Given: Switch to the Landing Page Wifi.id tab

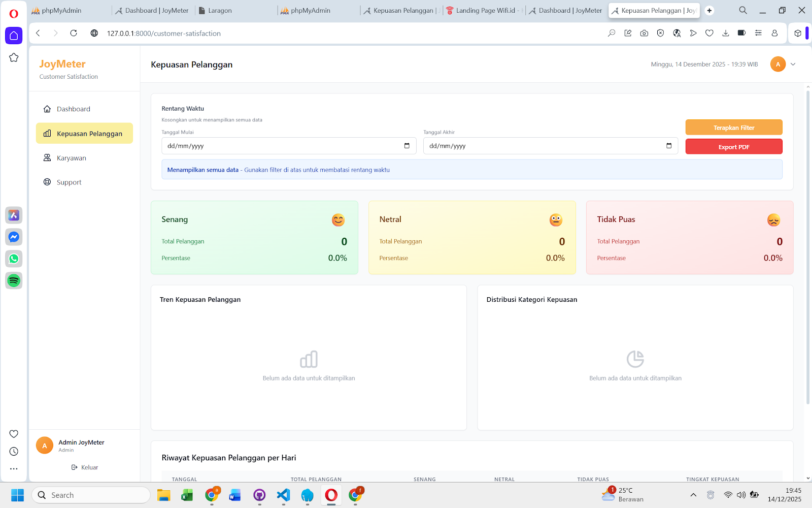Looking at the screenshot, I should 484,10.
